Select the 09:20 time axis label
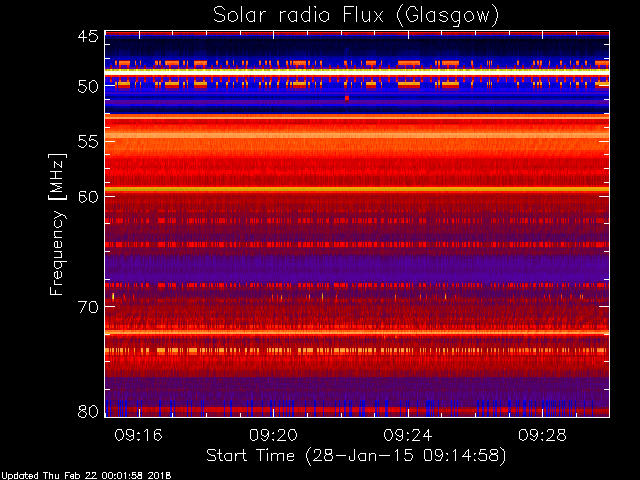 [273, 435]
